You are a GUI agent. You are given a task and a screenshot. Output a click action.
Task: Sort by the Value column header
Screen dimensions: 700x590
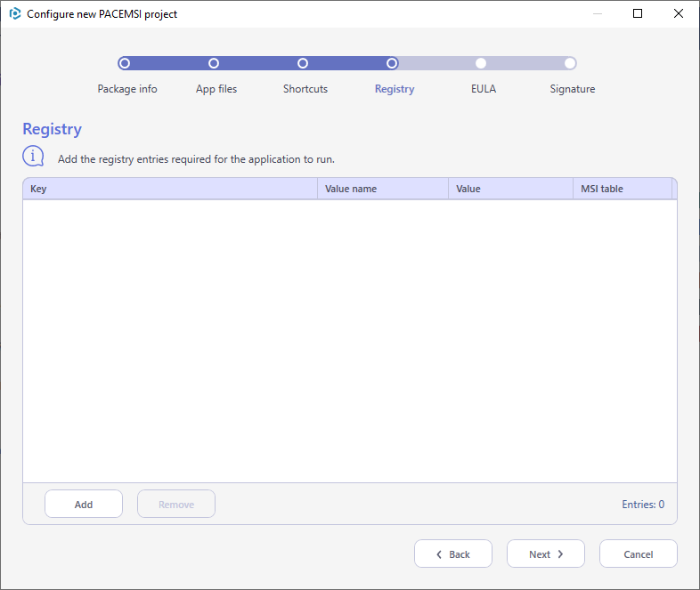[510, 189]
